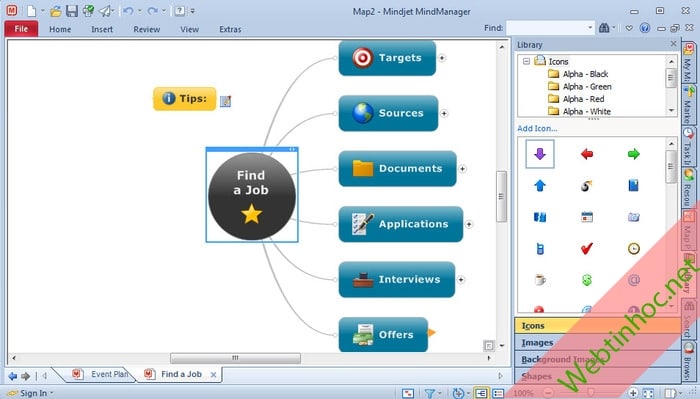The height and width of the screenshot is (399, 700).
Task: Expand the Targets topic plus button
Action: click(x=442, y=58)
